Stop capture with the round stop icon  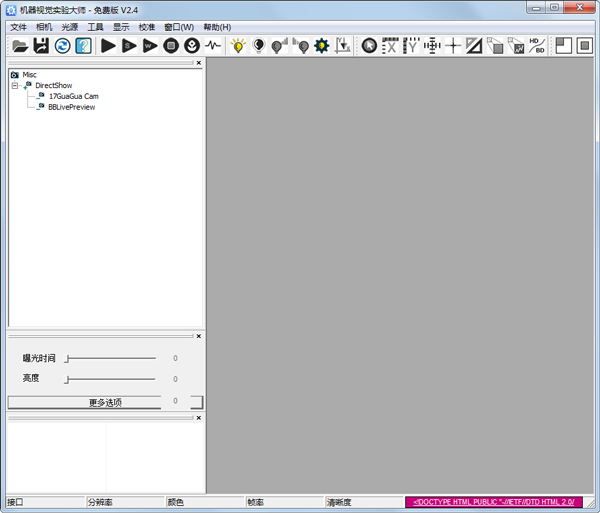[171, 46]
